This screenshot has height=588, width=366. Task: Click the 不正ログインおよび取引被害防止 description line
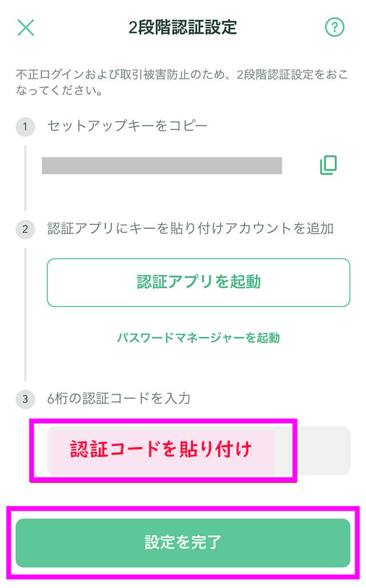coord(182,74)
